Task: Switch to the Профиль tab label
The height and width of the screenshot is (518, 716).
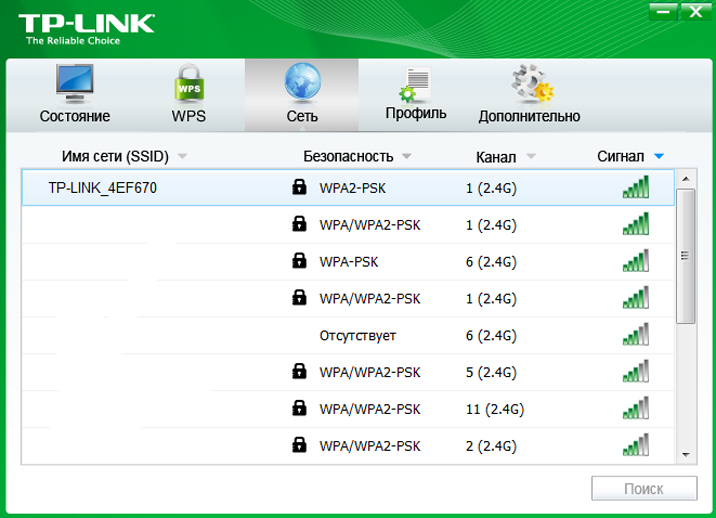Action: pyautogui.click(x=416, y=113)
